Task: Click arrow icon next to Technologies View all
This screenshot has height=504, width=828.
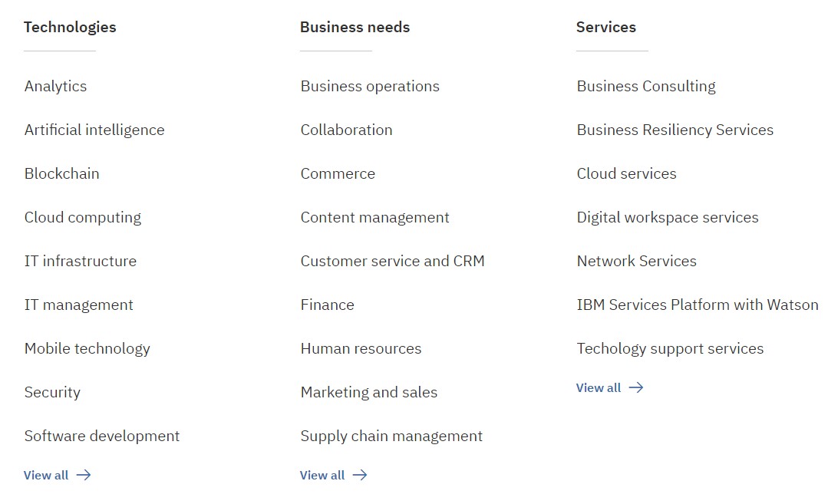Action: tap(84, 475)
